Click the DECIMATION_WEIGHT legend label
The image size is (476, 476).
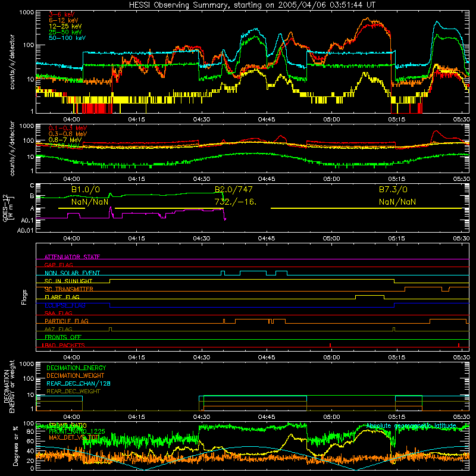click(x=76, y=375)
